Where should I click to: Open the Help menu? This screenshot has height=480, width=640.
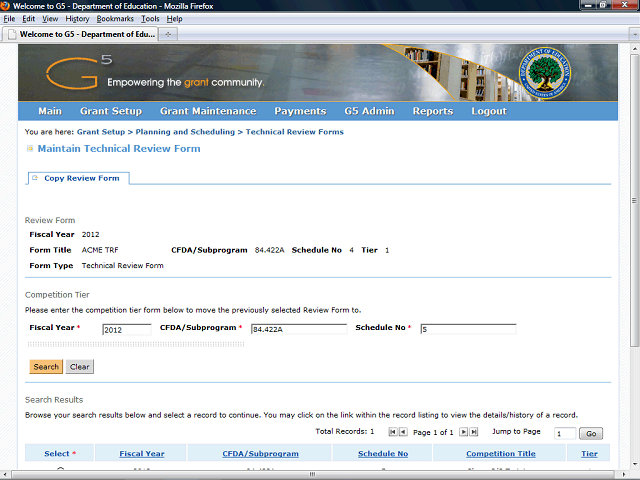click(x=174, y=19)
